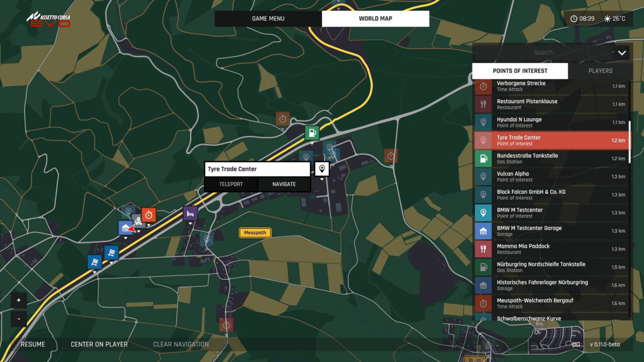This screenshot has height=362, width=644.
Task: Select the World Map tab
Action: [375, 18]
